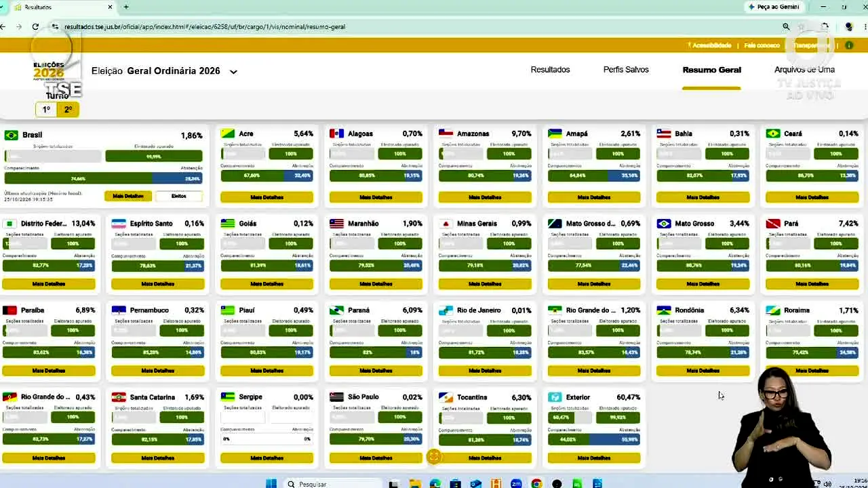Image resolution: width=868 pixels, height=488 pixels.
Task: Open Windows Start menu
Action: click(271, 483)
